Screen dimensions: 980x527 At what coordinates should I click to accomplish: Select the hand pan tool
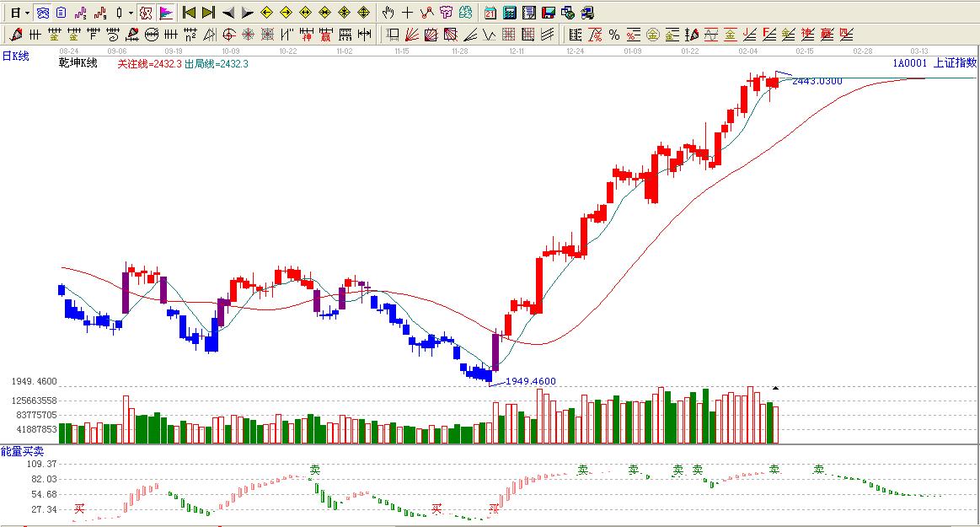pos(388,13)
